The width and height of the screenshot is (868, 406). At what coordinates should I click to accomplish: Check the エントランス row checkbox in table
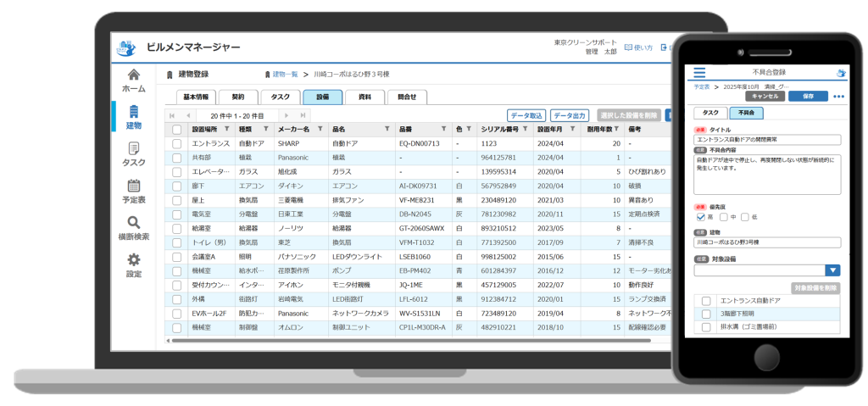click(176, 144)
